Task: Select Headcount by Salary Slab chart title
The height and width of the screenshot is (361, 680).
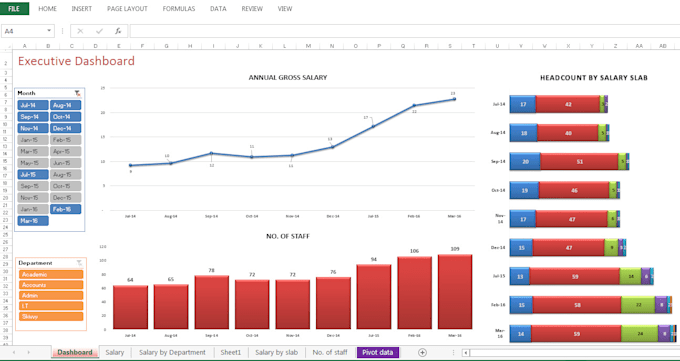Action: [x=594, y=78]
